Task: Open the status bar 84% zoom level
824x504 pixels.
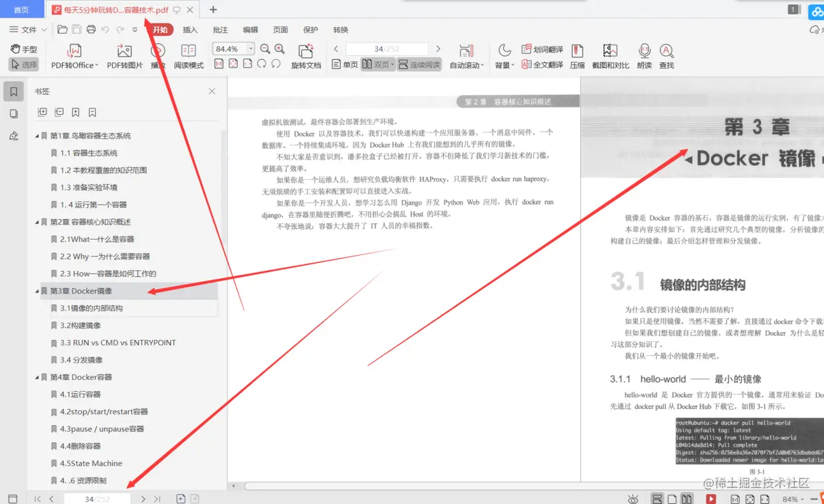Action: pyautogui.click(x=792, y=499)
